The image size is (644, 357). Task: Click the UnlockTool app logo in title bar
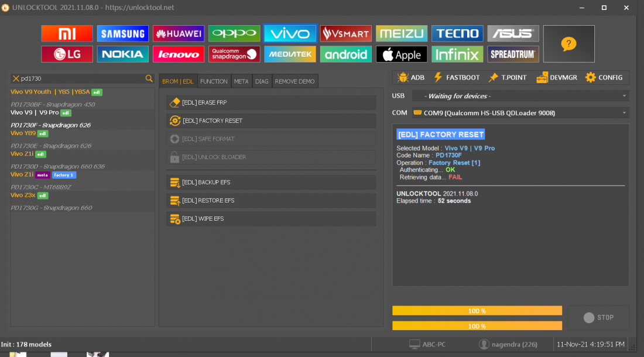pyautogui.click(x=5, y=8)
